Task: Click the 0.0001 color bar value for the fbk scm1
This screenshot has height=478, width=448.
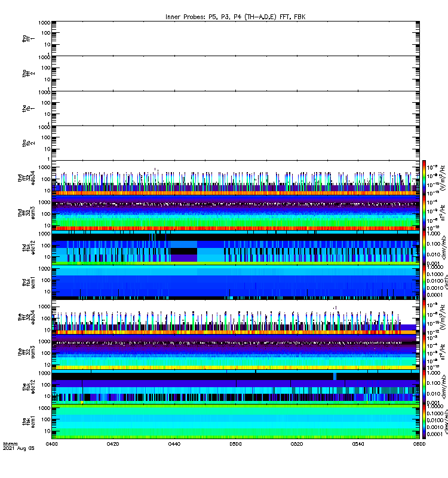Action: (435, 434)
